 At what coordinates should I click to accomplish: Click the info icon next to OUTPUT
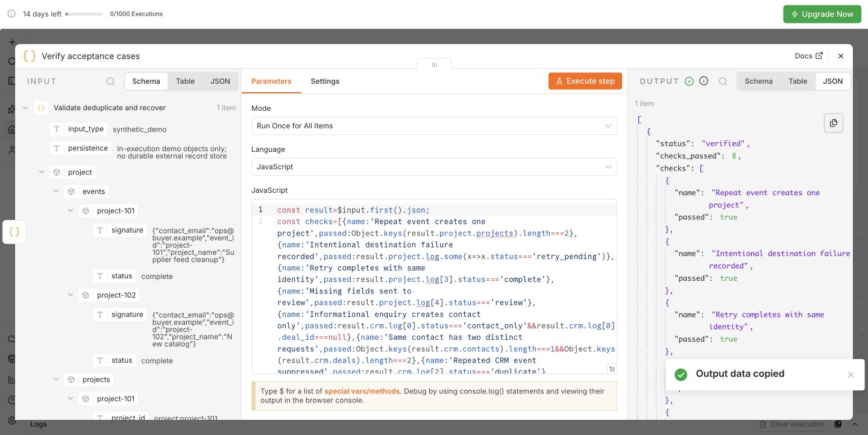[x=703, y=81]
